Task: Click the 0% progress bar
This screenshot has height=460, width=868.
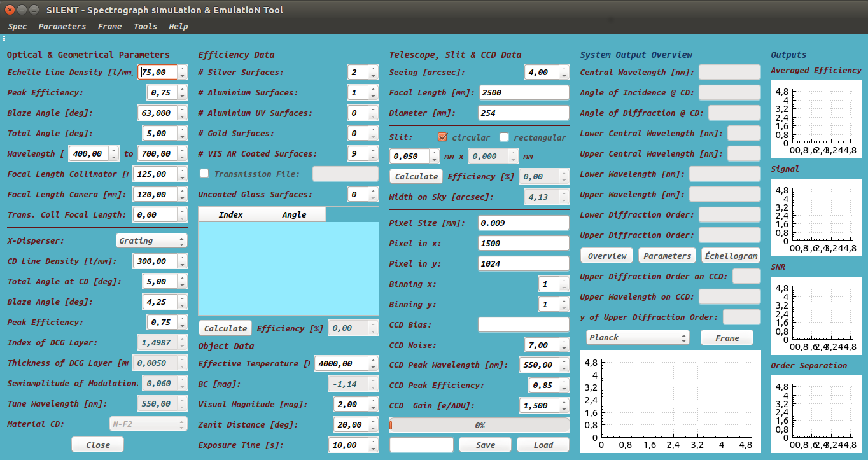Action: tap(479, 425)
